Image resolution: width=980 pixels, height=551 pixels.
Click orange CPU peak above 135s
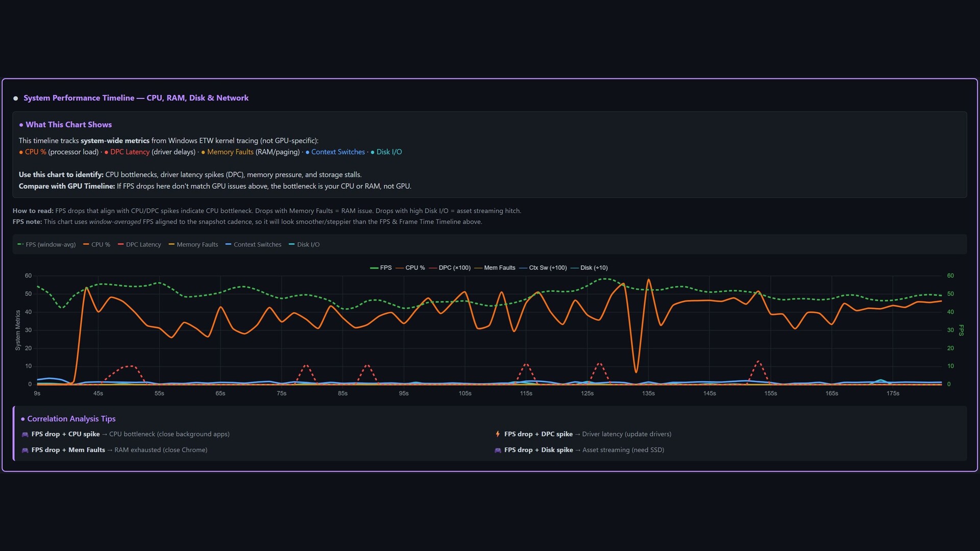click(x=649, y=280)
